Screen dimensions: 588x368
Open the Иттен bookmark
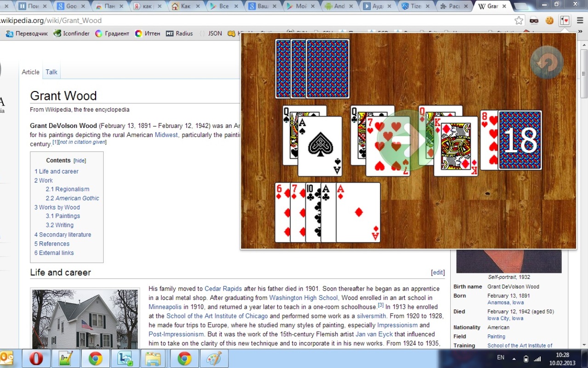147,34
